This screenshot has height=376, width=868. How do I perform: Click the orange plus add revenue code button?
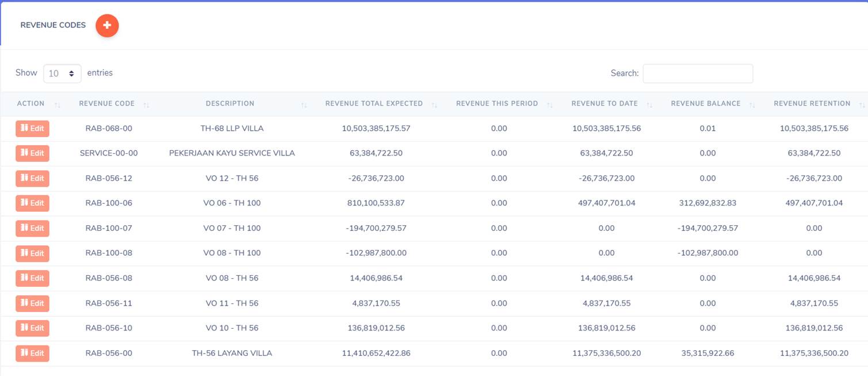tap(107, 25)
